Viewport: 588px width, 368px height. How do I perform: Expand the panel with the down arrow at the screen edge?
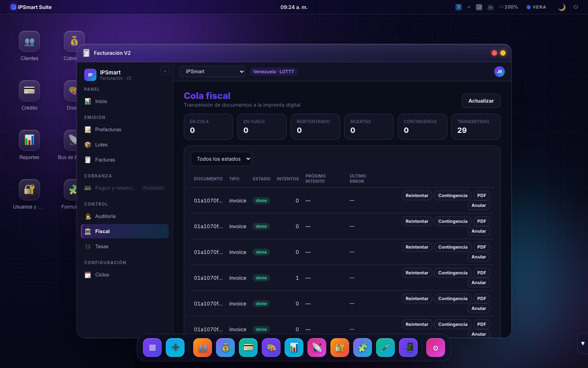(583, 343)
